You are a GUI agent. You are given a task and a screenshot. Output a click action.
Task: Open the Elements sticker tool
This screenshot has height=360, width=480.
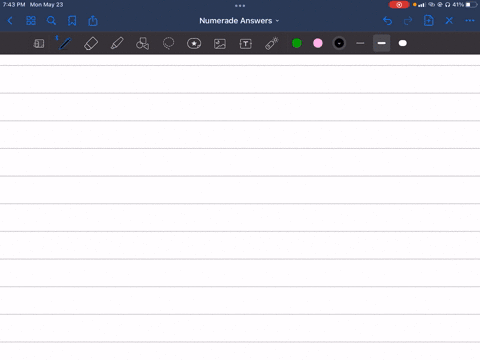194,43
